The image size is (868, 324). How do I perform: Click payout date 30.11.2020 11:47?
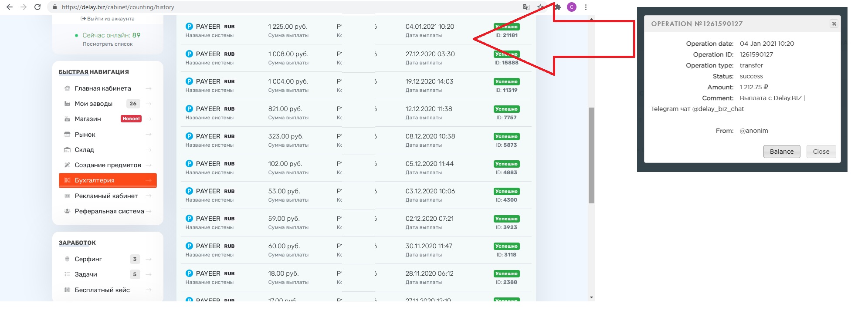pyautogui.click(x=429, y=246)
